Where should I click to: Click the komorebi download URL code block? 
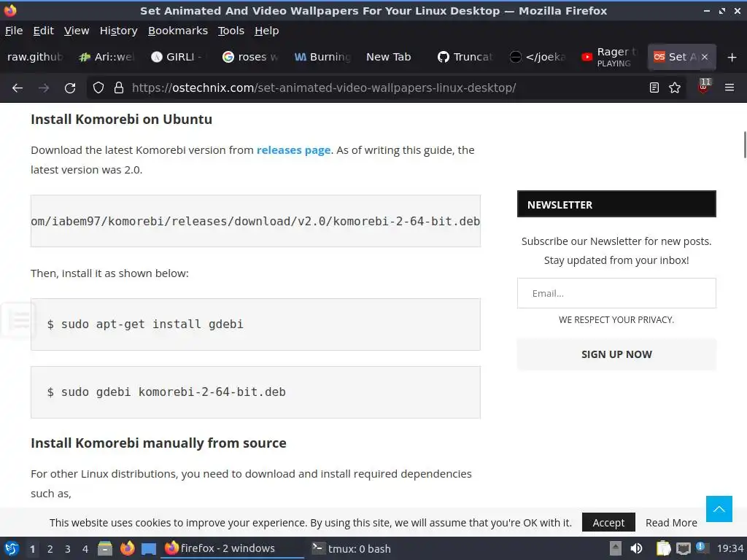[255, 221]
